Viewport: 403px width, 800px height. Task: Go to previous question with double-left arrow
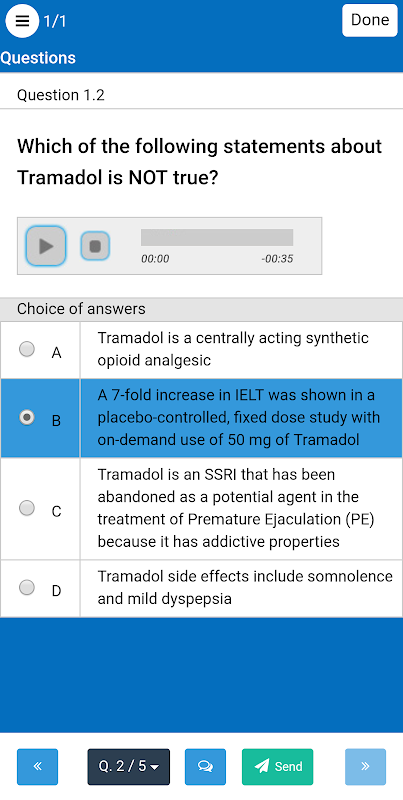tap(37, 767)
